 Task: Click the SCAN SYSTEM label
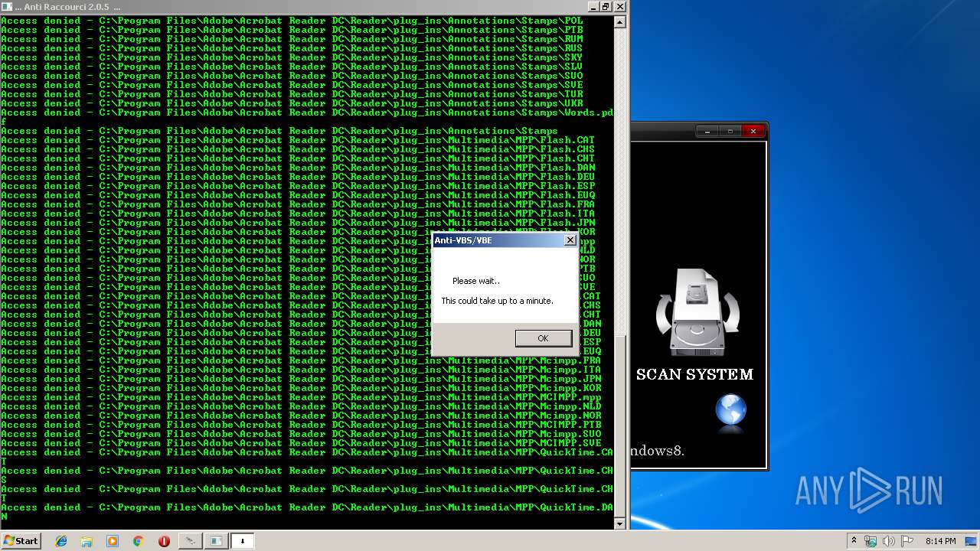pyautogui.click(x=694, y=374)
